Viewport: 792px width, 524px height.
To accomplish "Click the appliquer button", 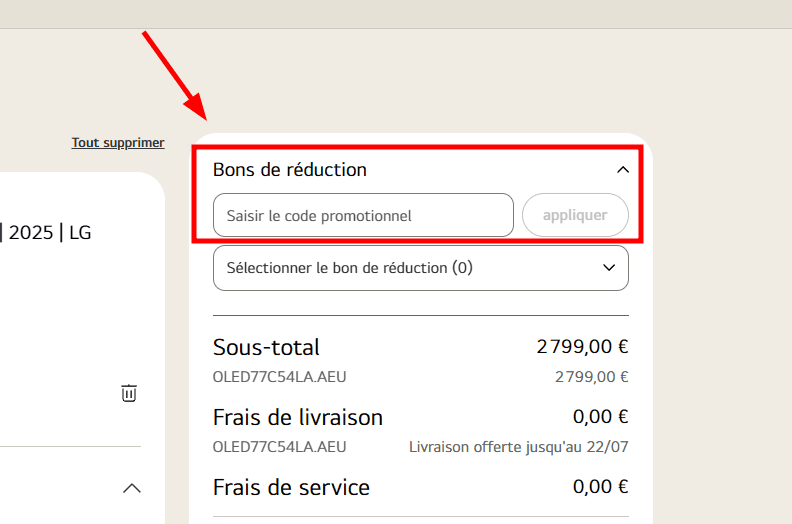I will pyautogui.click(x=575, y=215).
